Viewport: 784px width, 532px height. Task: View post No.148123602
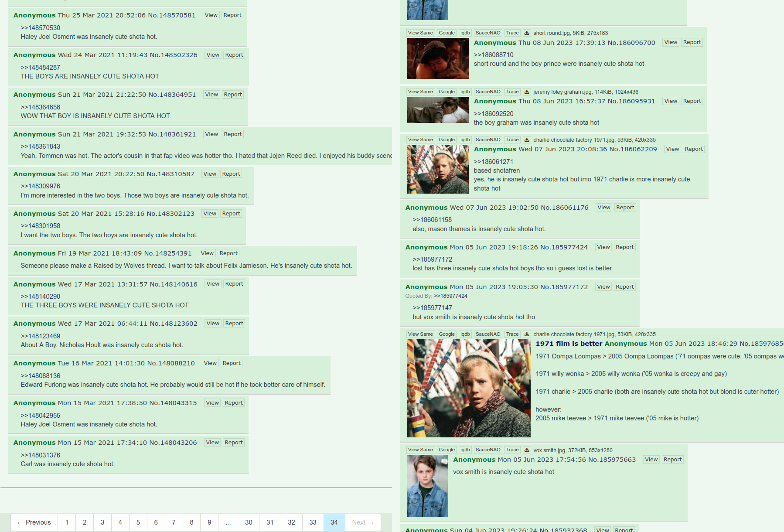[x=213, y=324]
